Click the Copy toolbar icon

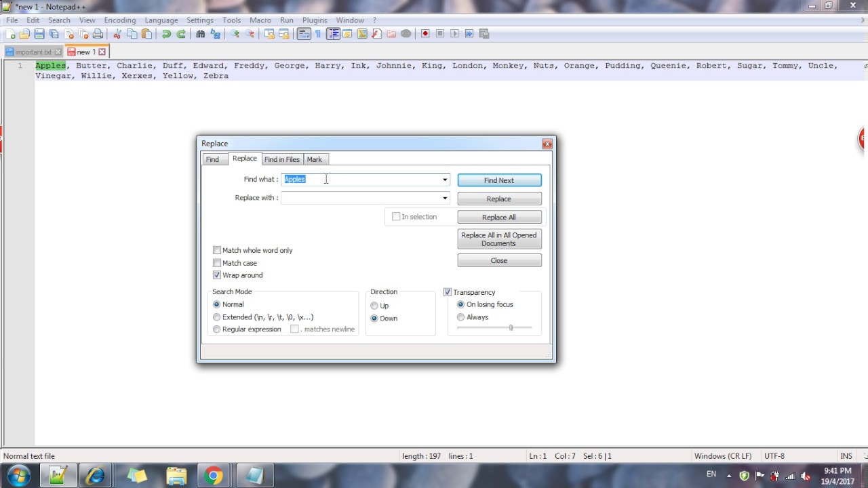pyautogui.click(x=132, y=34)
